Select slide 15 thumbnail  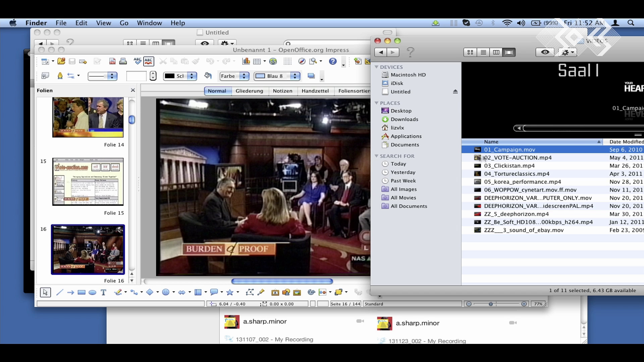coord(88,182)
